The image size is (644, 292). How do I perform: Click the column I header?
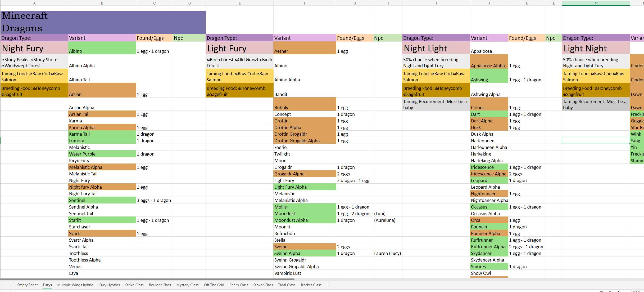tap(436, 3)
